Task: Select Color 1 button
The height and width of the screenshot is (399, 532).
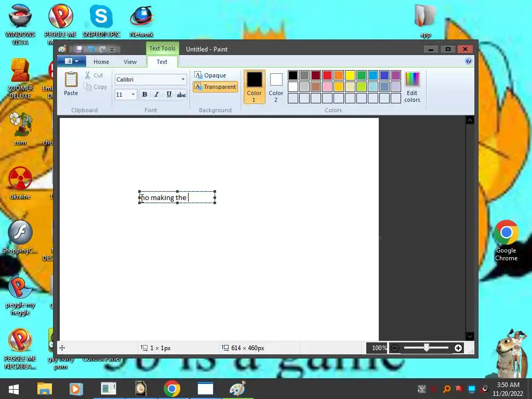Action: pyautogui.click(x=254, y=87)
